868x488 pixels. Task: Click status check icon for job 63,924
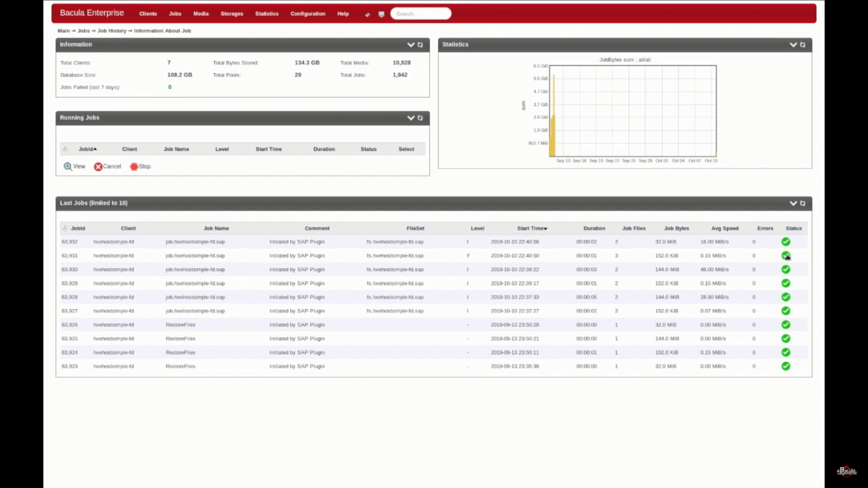[786, 352]
